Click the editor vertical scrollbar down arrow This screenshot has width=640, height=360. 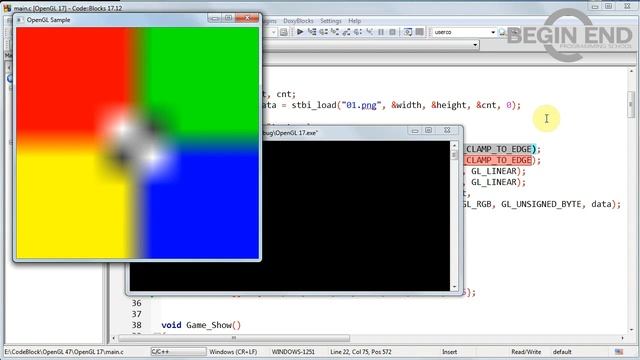(x=631, y=329)
